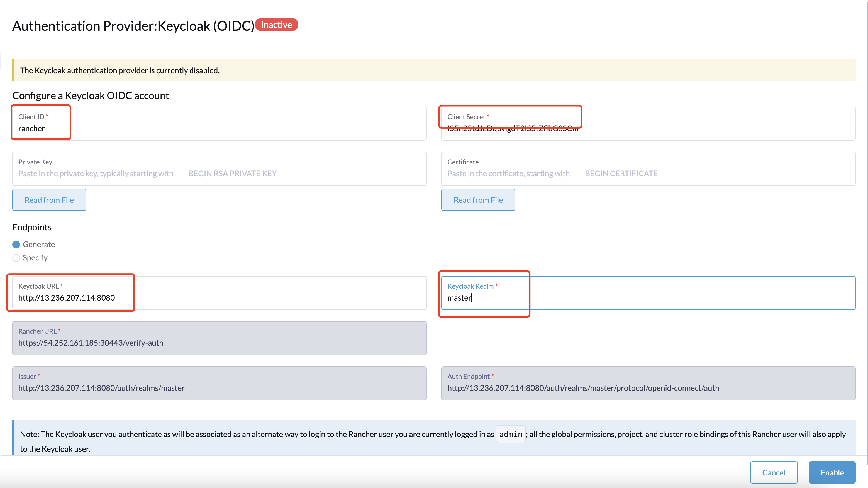Image resolution: width=868 pixels, height=488 pixels.
Task: Click the Client ID input field
Action: 219,124
